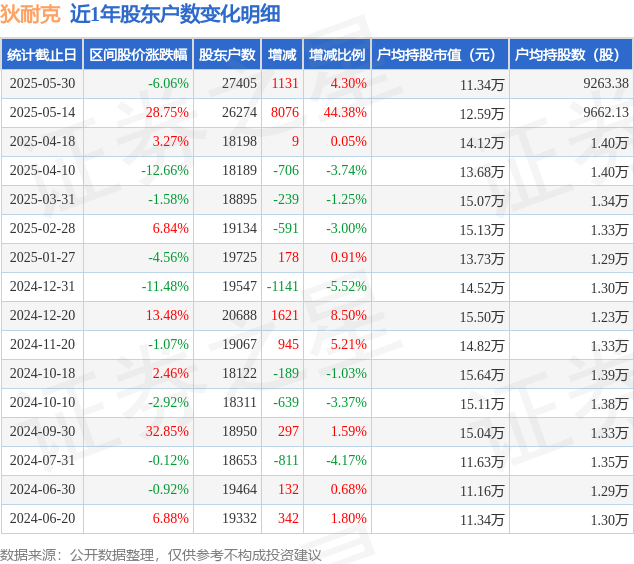This screenshot has width=634, height=564.
Task: Select the date cell 2024-10-18
Action: point(42,373)
